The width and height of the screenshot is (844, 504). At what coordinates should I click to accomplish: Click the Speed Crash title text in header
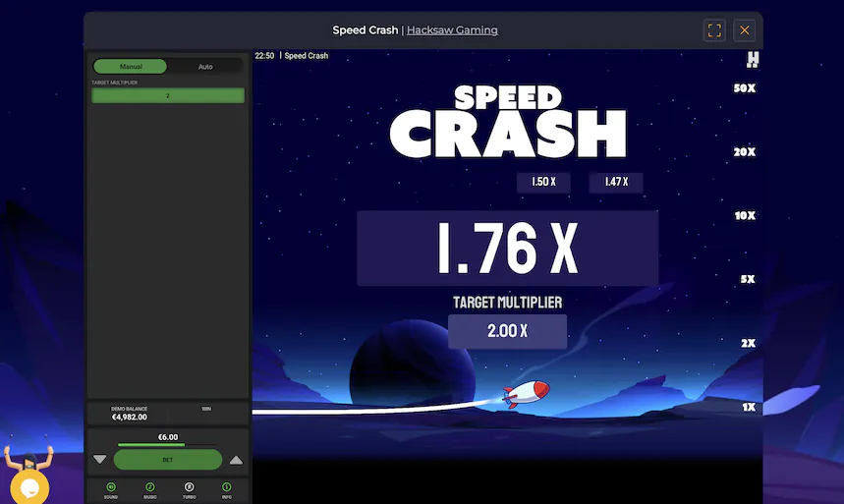click(365, 30)
